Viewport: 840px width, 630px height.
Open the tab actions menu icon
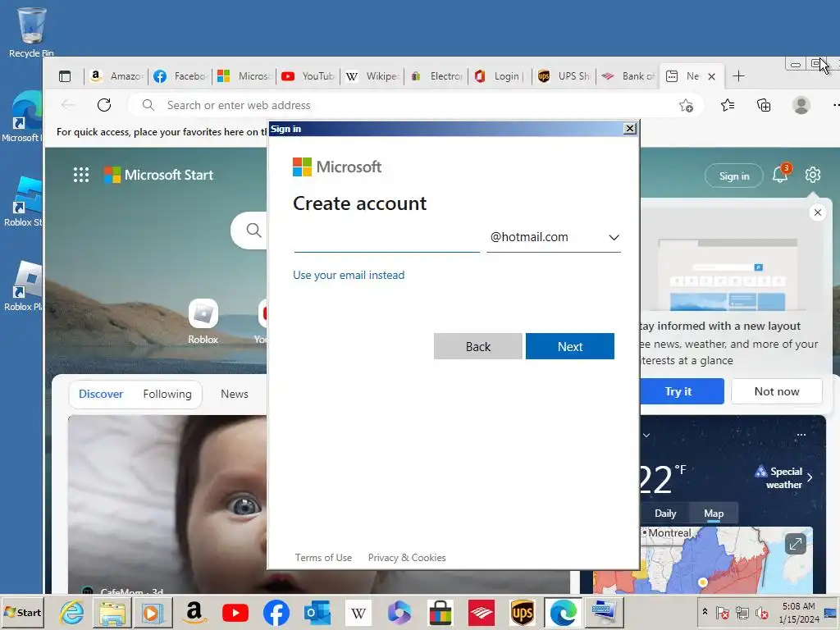(65, 76)
